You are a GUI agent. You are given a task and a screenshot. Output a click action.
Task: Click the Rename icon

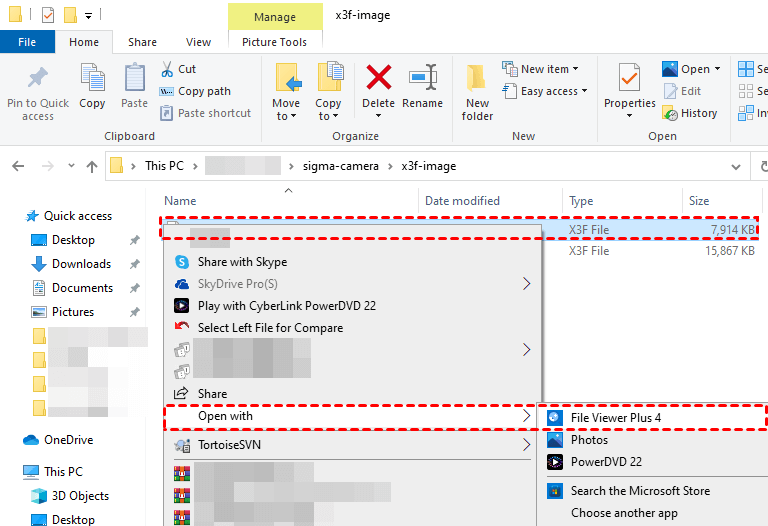coord(423,77)
